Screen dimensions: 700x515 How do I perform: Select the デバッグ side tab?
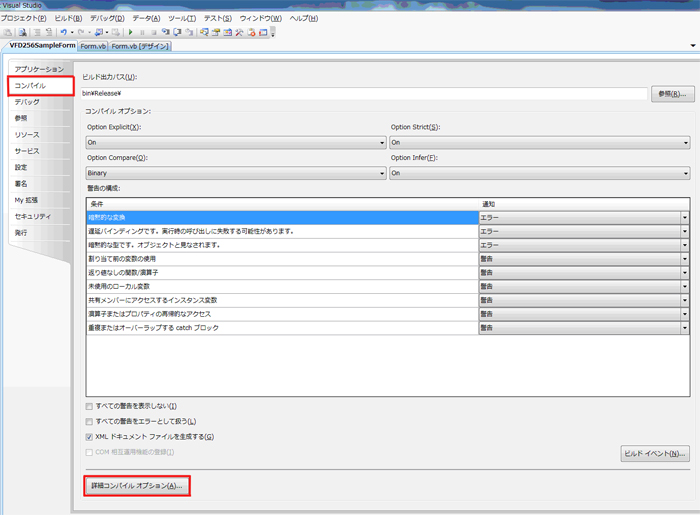point(39,102)
